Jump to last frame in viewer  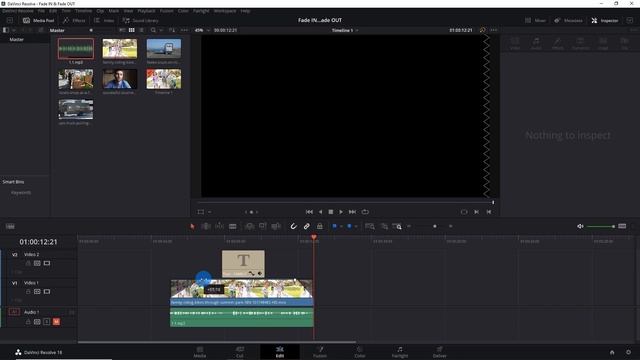coord(352,212)
